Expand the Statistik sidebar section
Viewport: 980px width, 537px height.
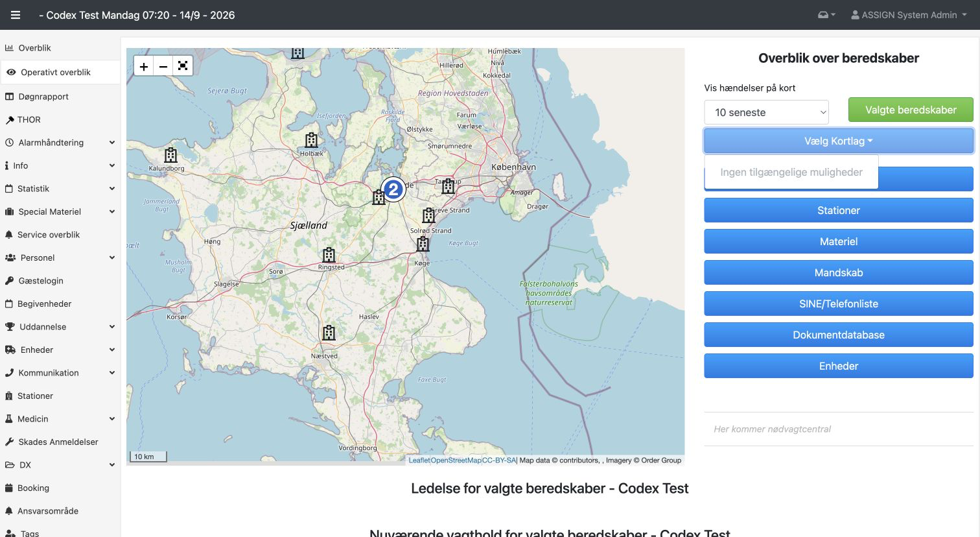60,189
